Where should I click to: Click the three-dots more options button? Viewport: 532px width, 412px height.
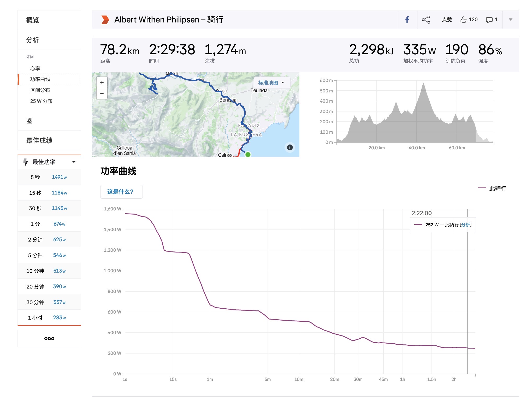click(49, 339)
